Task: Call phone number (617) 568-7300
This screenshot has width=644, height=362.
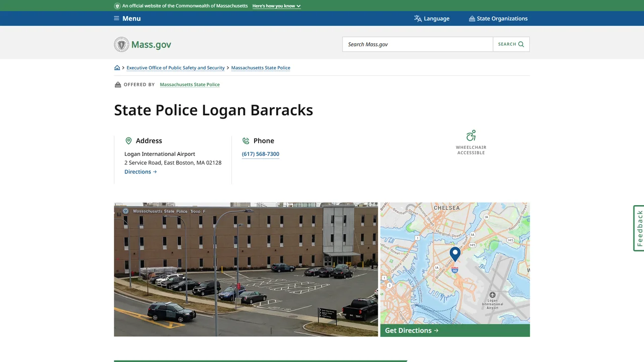Action: 261,154
